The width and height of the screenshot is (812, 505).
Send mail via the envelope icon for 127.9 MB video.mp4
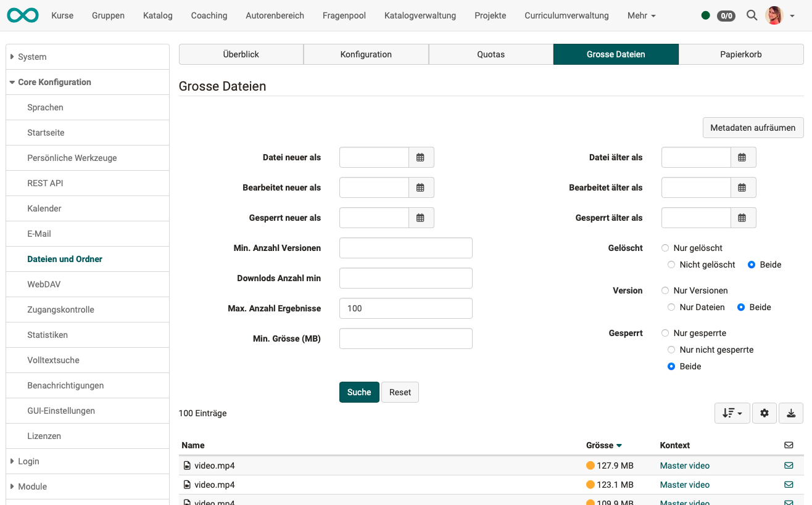[789, 466]
